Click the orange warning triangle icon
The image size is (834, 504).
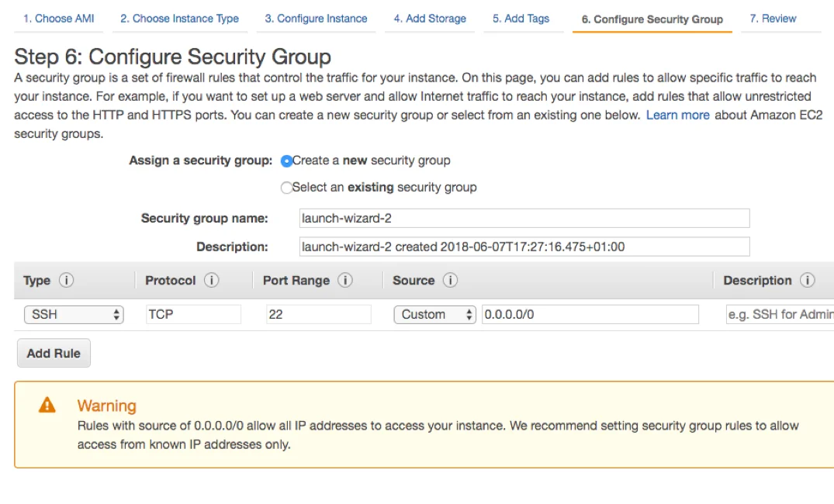click(47, 405)
